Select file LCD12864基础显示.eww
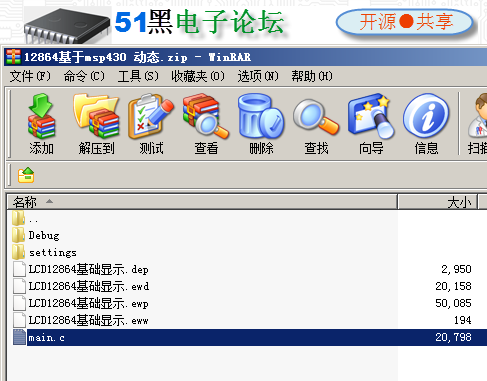 click(89, 320)
